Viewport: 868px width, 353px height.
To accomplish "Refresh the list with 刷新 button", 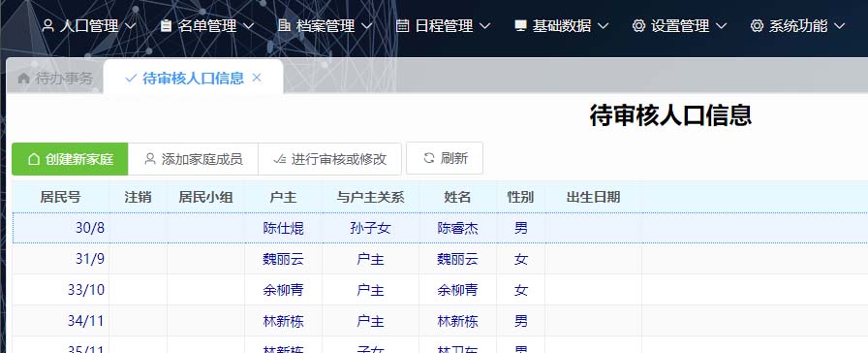I will tap(445, 158).
